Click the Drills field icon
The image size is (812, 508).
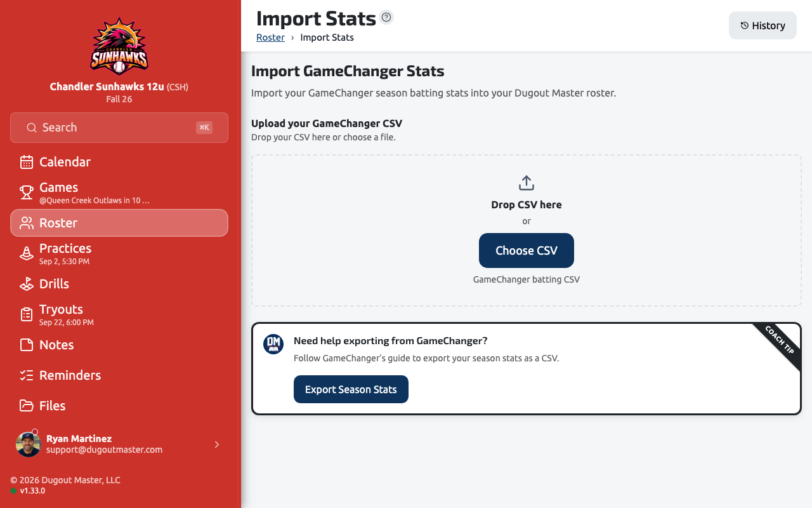point(27,284)
